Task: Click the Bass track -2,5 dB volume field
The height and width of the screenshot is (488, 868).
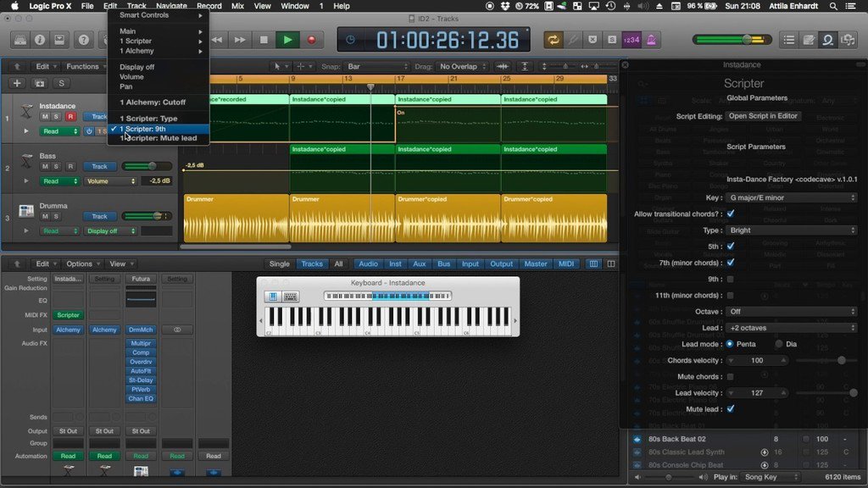Action: tap(159, 181)
